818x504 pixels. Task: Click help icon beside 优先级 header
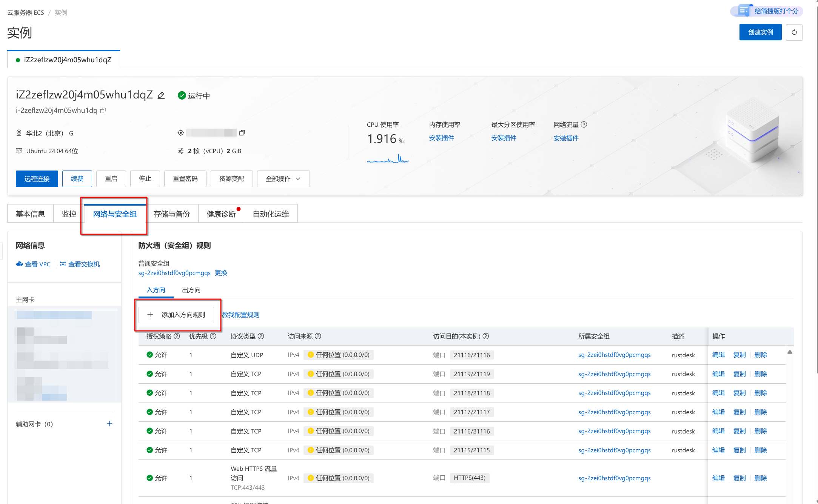coord(213,336)
